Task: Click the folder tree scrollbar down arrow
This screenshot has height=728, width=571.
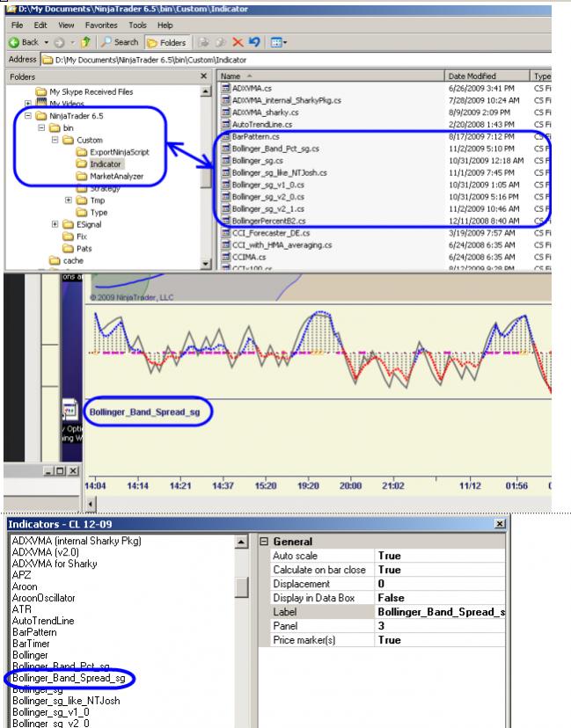Action: 206,264
